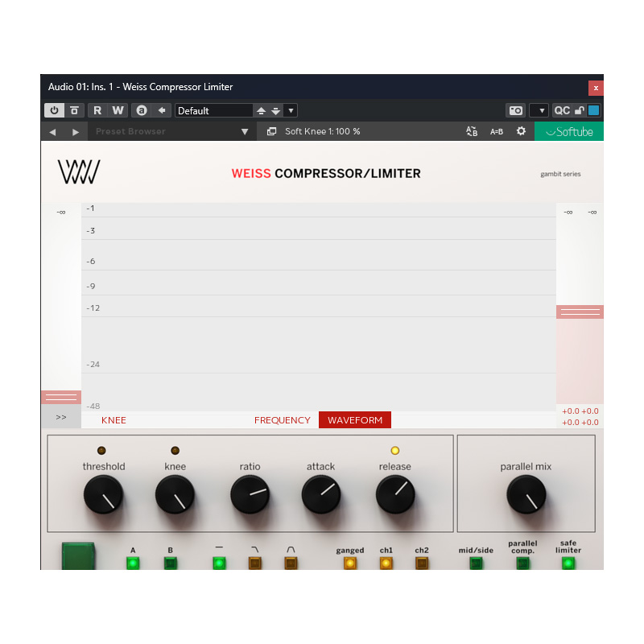The image size is (644, 644).
Task: Switch to the KNEE display tab
Action: (x=114, y=420)
